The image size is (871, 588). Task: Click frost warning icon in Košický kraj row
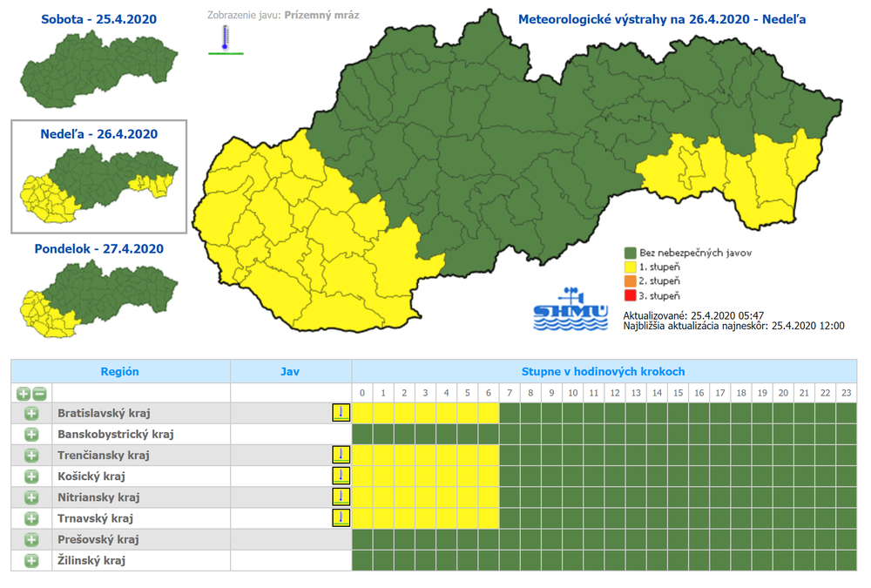coord(341,476)
